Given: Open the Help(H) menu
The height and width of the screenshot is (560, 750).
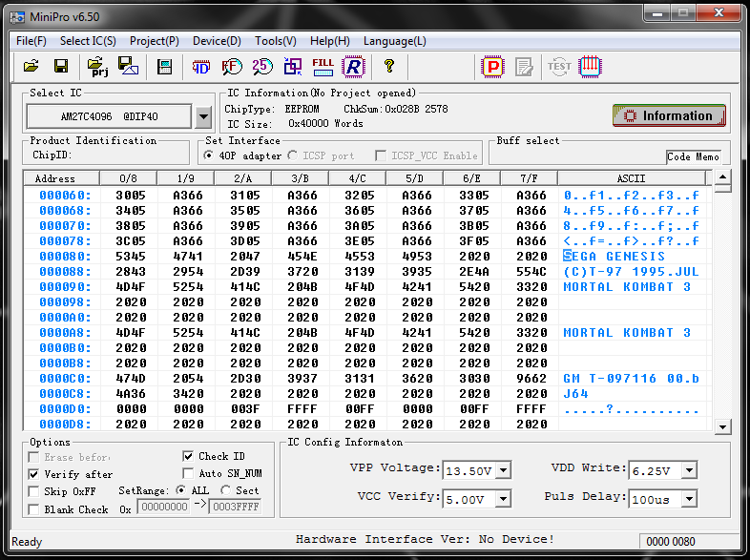Looking at the screenshot, I should click(x=329, y=41).
